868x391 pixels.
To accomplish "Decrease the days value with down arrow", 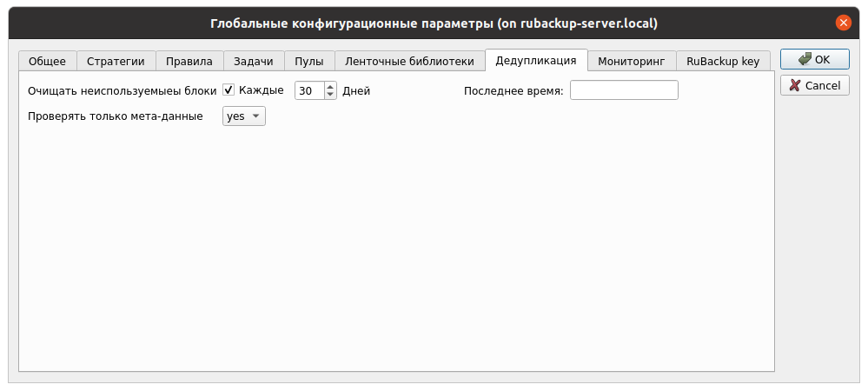I will (x=330, y=95).
